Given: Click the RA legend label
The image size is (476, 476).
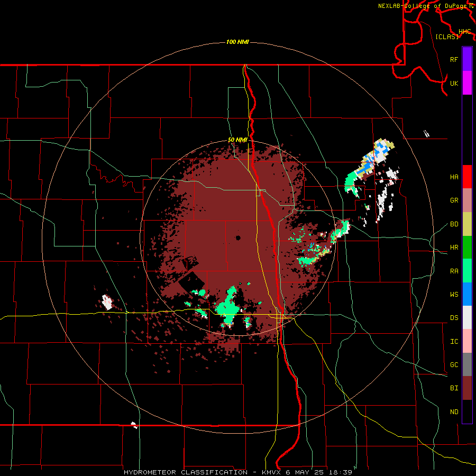Looking at the screenshot, I should tap(454, 271).
